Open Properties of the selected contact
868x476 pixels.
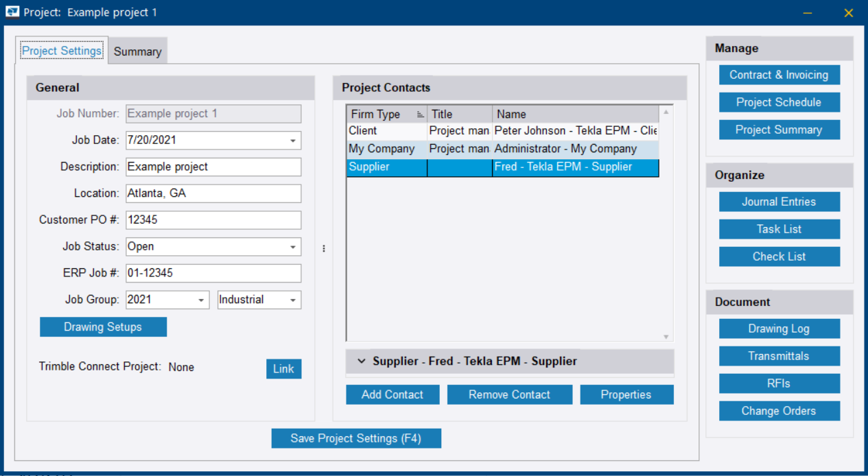(x=626, y=394)
